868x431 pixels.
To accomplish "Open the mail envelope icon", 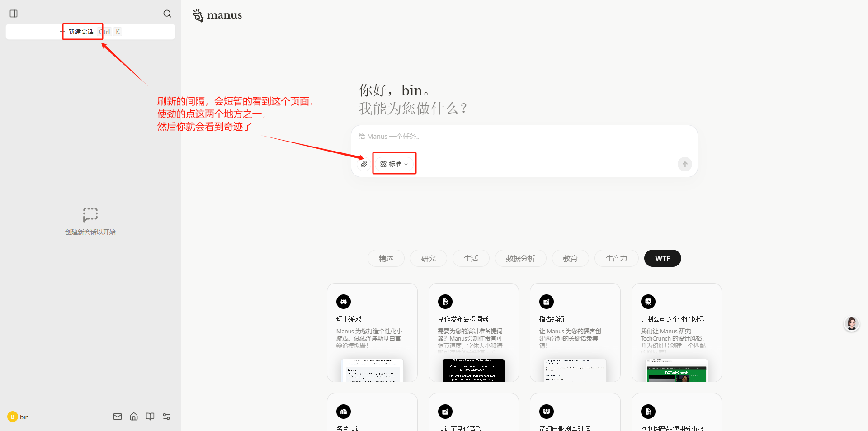I will [x=118, y=417].
